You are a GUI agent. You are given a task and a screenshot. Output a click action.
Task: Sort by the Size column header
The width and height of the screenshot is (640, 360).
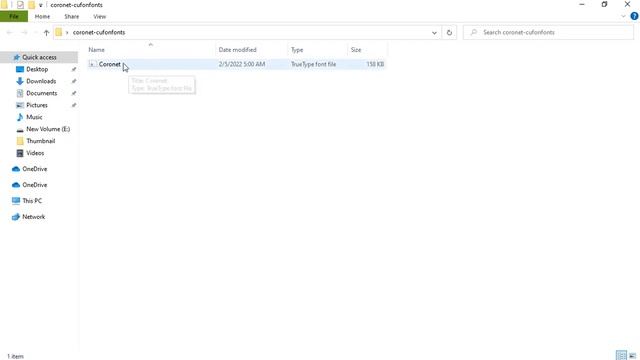356,49
